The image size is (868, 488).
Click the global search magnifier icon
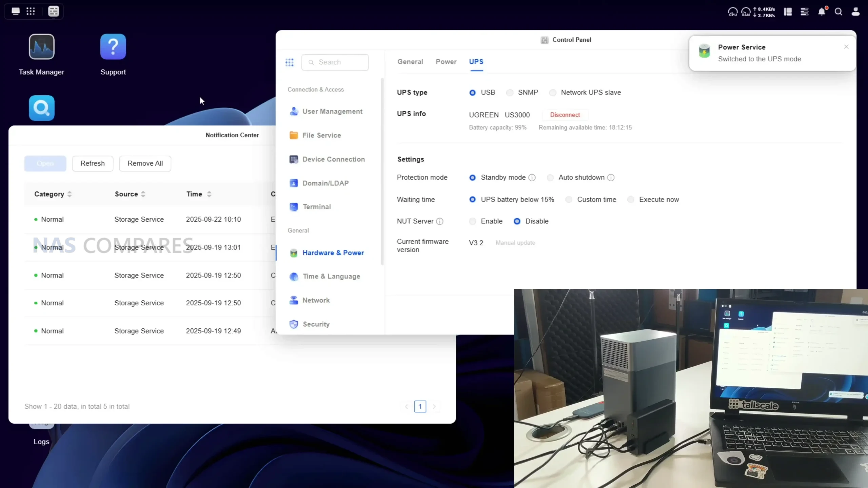[839, 12]
